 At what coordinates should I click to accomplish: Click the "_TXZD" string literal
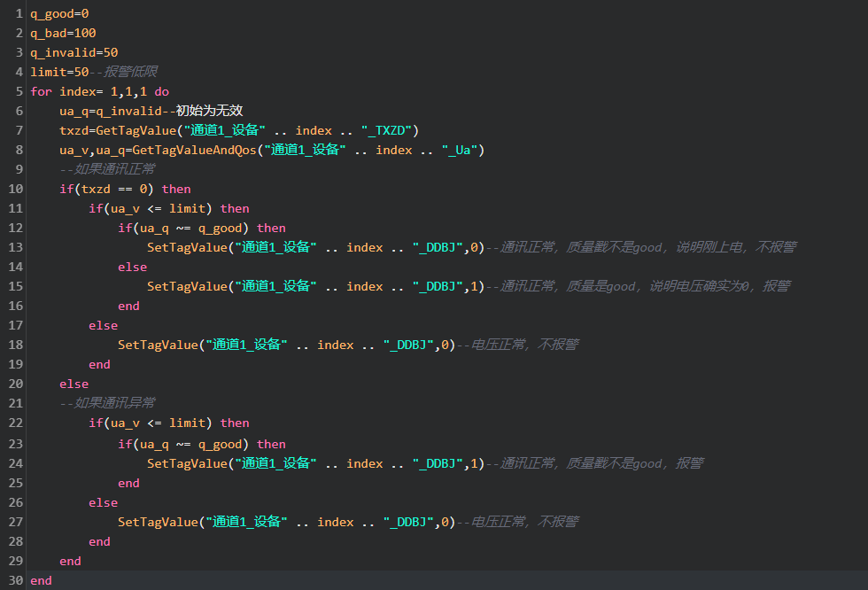tap(386, 130)
